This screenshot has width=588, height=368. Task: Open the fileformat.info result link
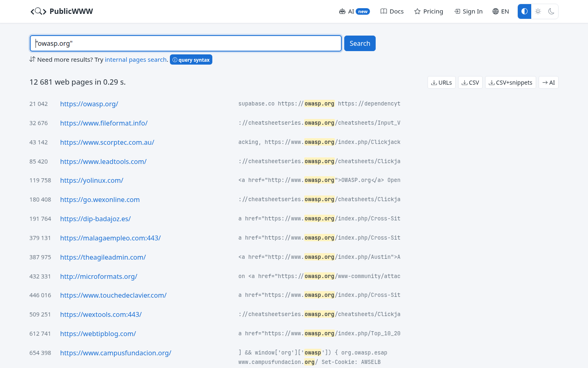click(x=104, y=123)
